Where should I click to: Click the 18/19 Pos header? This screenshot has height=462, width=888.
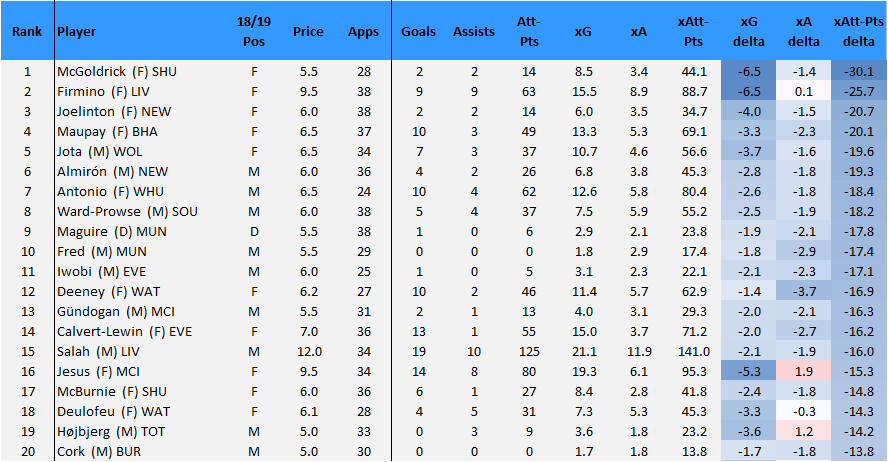[x=254, y=32]
